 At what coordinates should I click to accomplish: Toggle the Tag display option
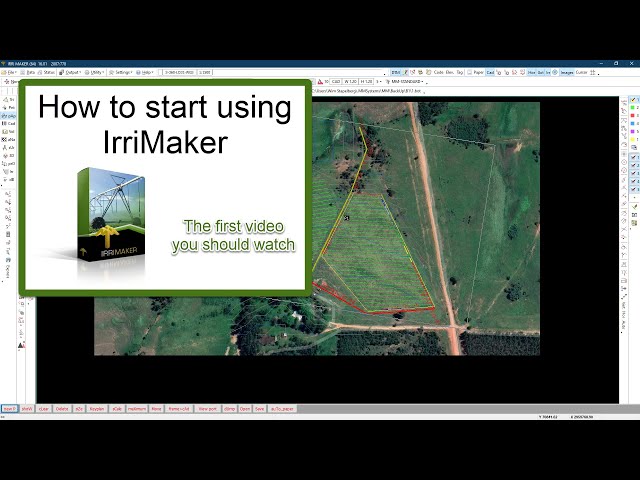point(460,72)
